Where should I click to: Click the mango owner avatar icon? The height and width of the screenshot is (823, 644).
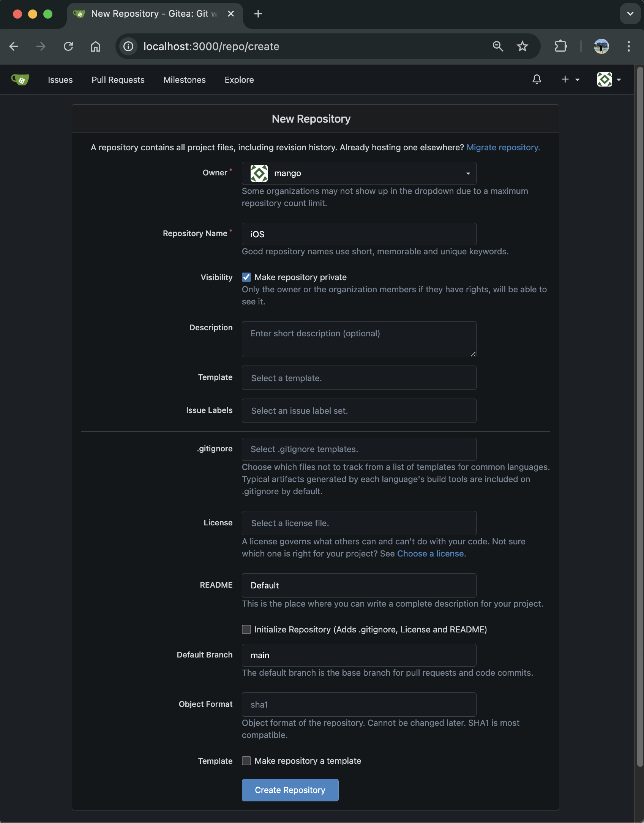pos(259,173)
